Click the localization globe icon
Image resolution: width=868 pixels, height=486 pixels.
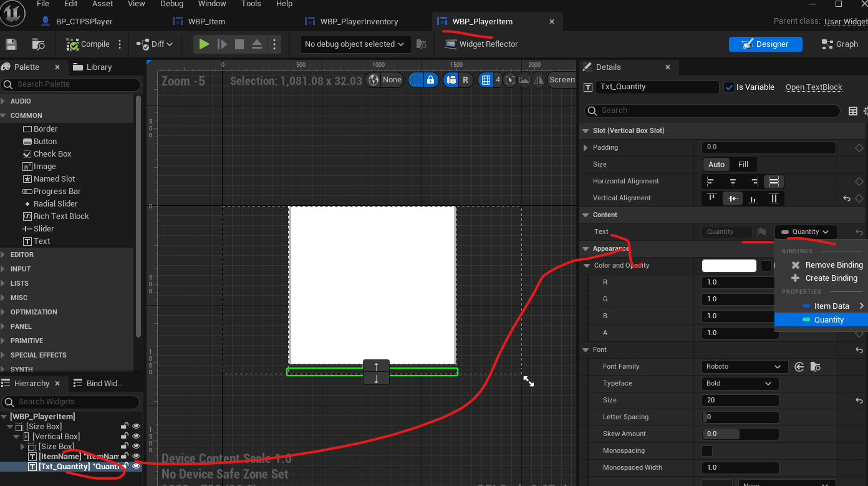(374, 80)
